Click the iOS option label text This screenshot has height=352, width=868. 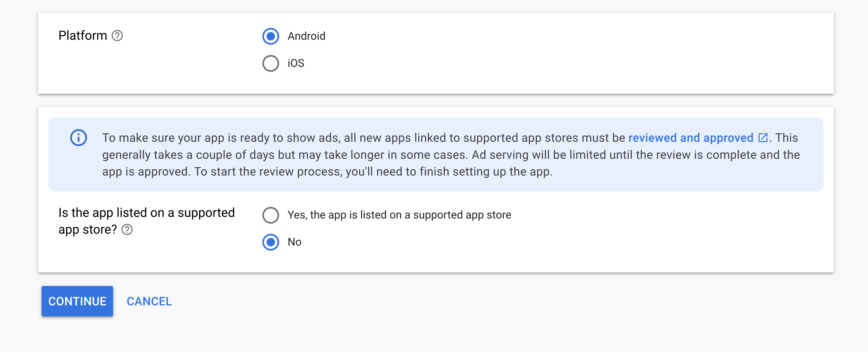point(296,63)
